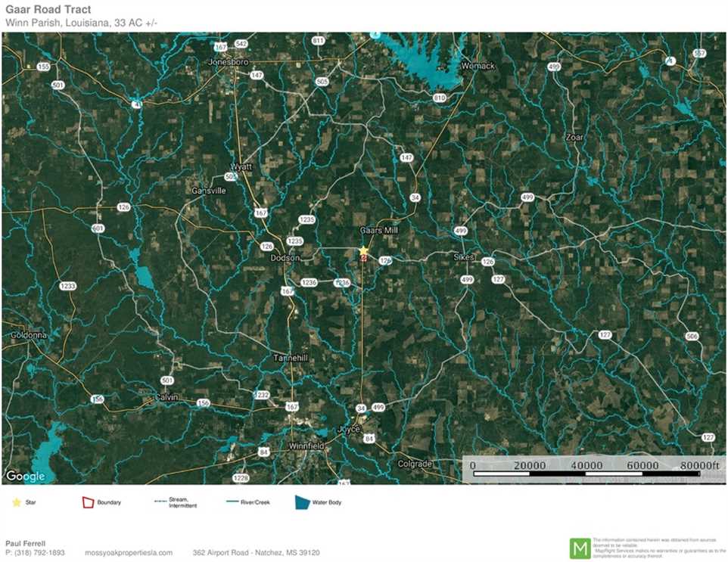Viewport: 728px width, 562px height.
Task: Select the red tract boundary on the map
Action: click(364, 258)
